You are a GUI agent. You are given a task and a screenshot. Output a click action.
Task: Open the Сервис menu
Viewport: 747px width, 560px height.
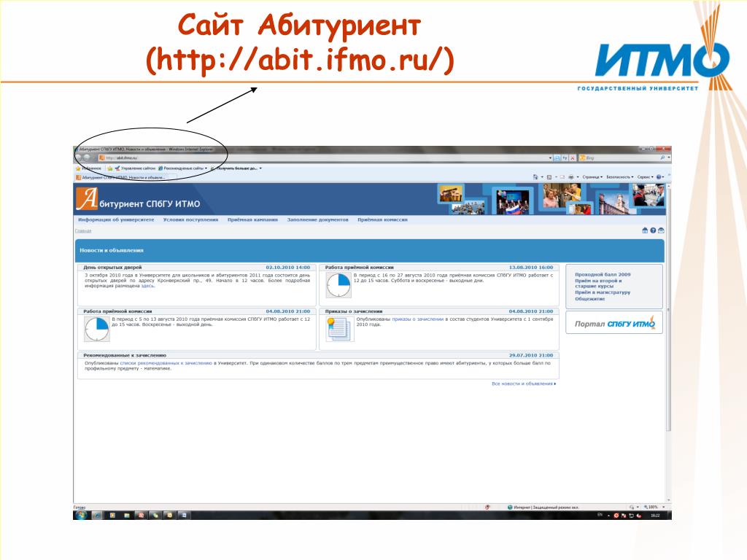[645, 177]
